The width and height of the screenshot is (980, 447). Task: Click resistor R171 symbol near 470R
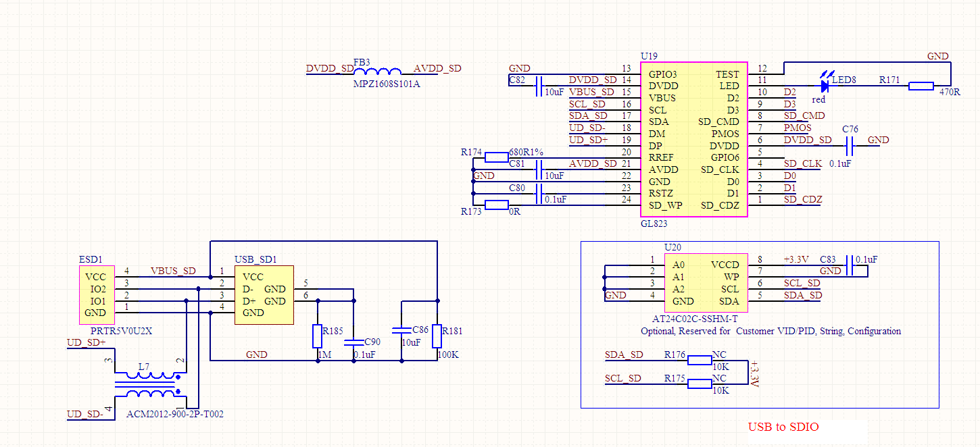coord(921,86)
